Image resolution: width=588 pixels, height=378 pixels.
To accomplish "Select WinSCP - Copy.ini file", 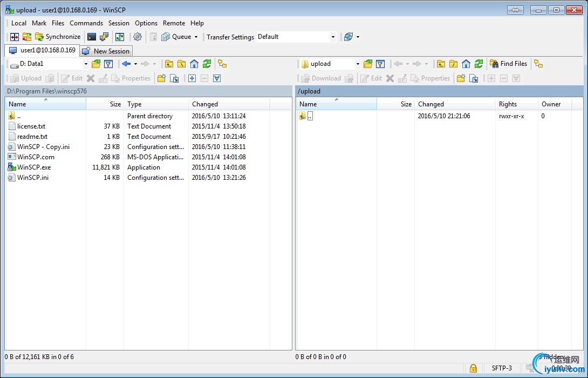I will [44, 147].
